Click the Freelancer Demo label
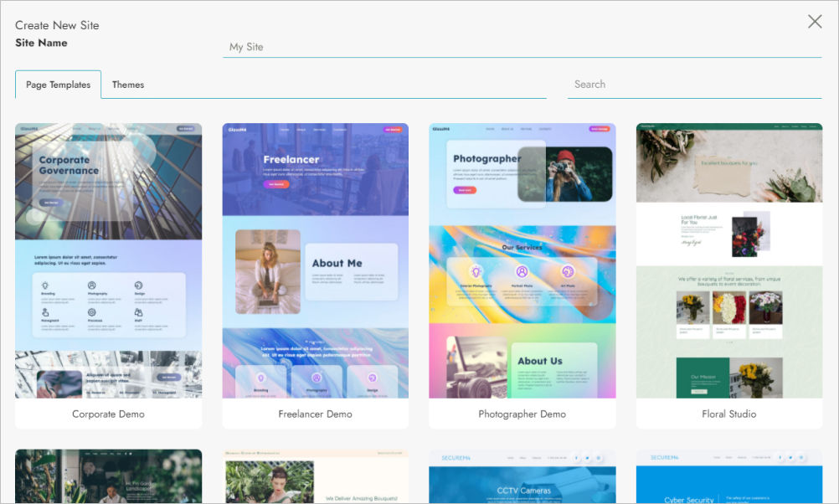 pos(315,414)
